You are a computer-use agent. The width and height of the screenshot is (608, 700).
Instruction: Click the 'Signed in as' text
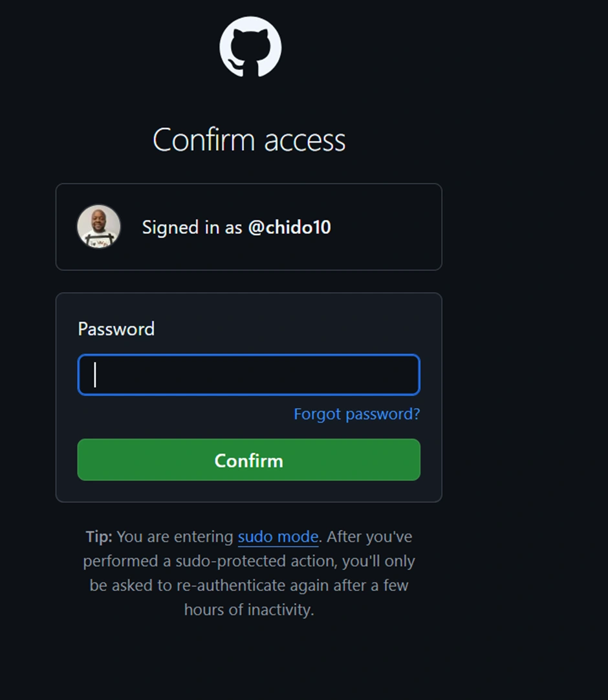pos(192,228)
